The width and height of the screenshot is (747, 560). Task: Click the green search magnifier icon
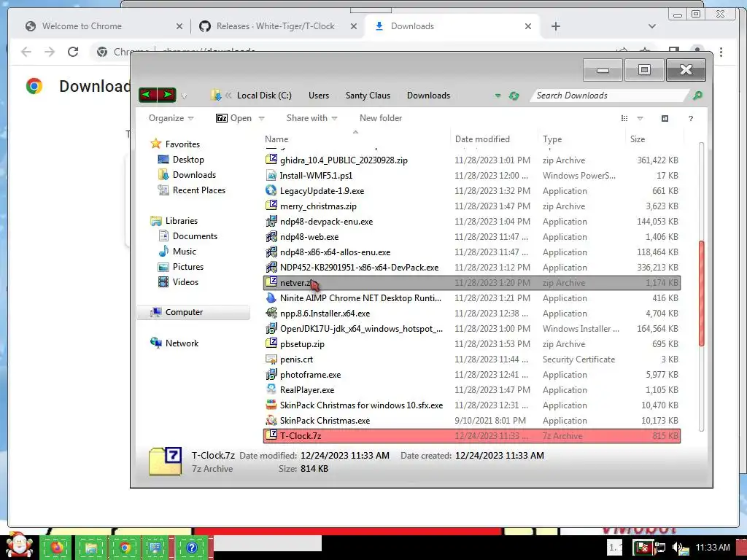697,96
